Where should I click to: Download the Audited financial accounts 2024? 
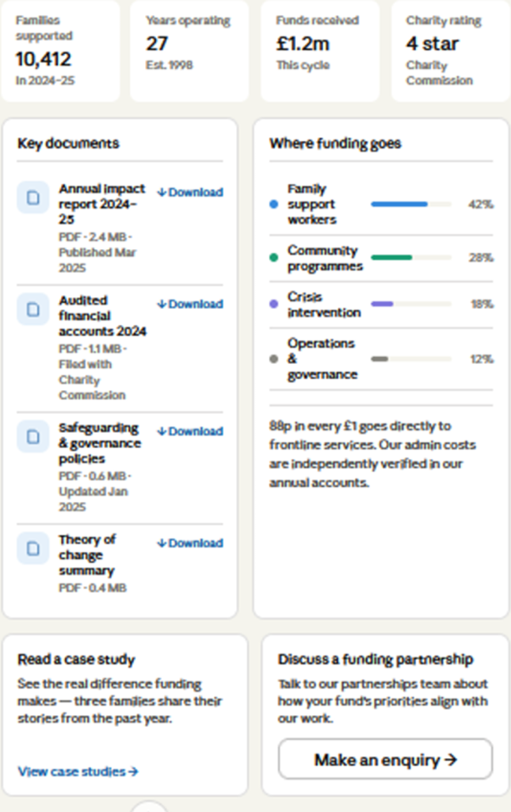190,304
